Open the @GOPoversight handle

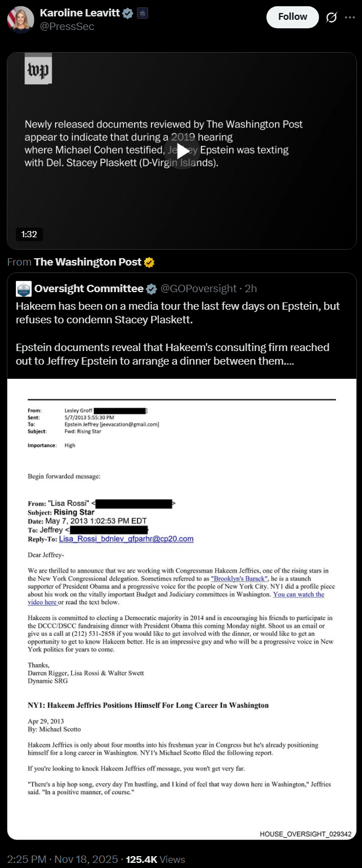coord(199,289)
